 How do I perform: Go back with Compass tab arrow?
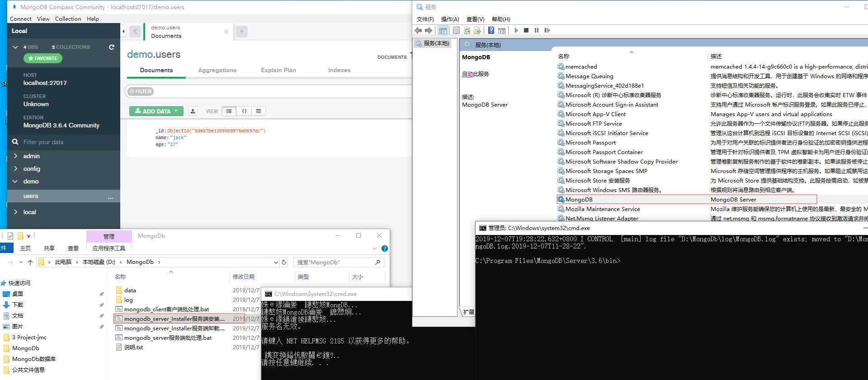click(135, 32)
